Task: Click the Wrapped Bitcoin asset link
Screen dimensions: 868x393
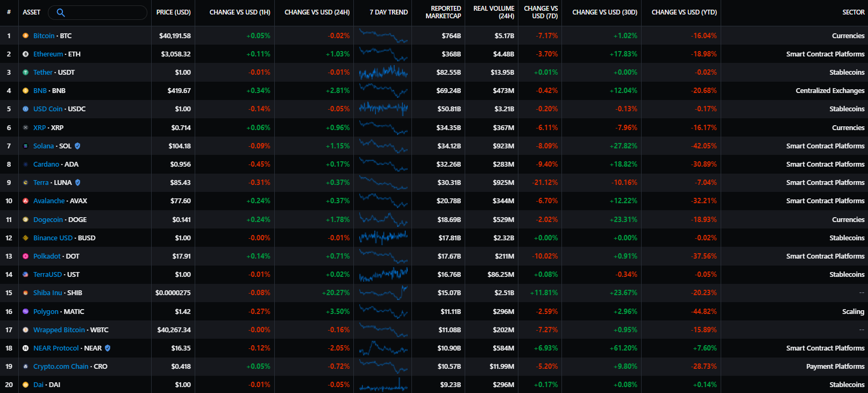Action: [x=59, y=330]
